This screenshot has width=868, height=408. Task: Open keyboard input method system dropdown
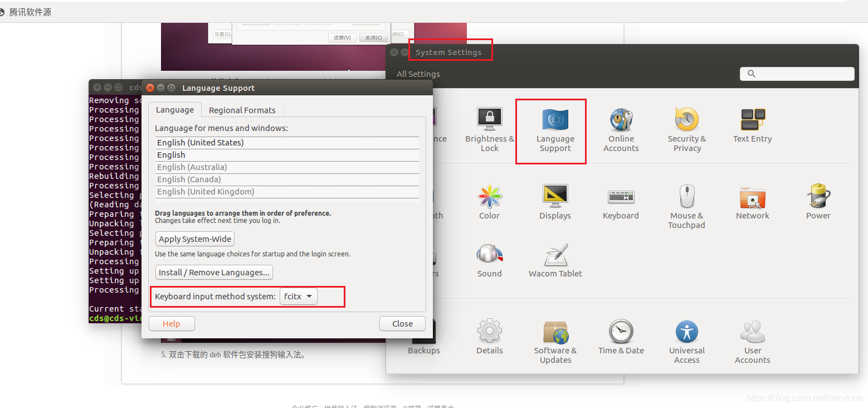[x=298, y=297]
